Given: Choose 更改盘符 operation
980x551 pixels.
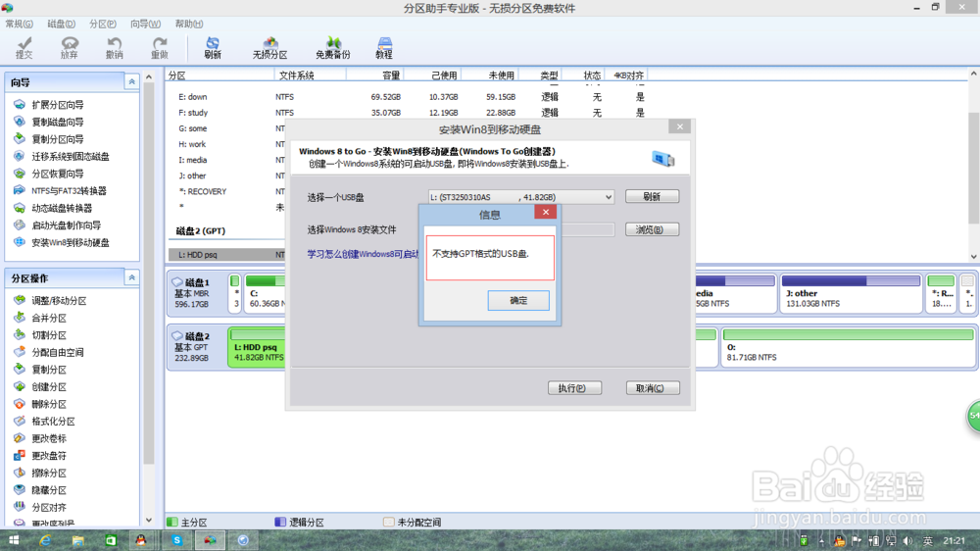Looking at the screenshot, I should (49, 456).
